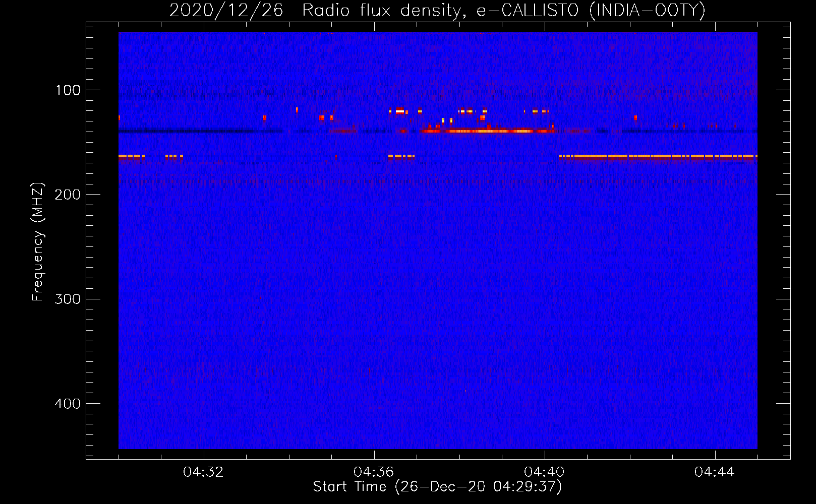Click the bright red burst near 140 MHz
The image size is (816, 504).
click(x=489, y=131)
